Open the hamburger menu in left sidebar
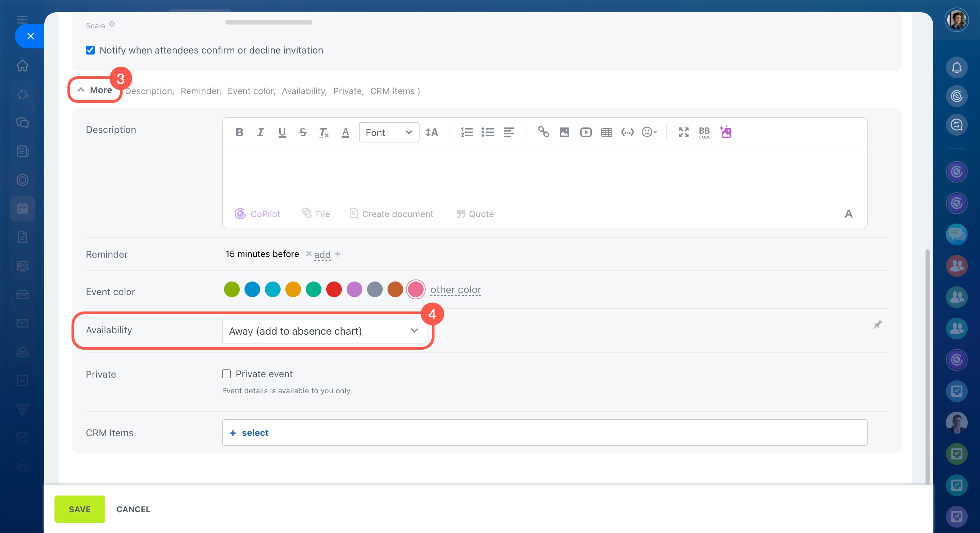 22,19
